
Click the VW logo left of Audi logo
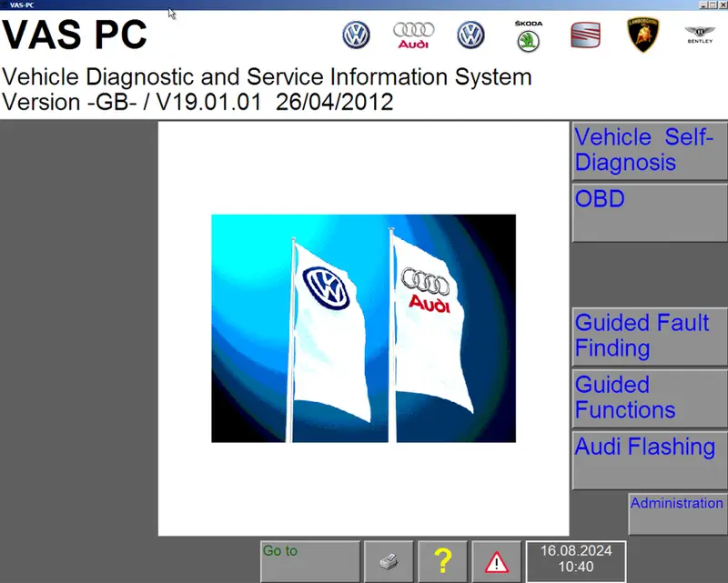(x=356, y=35)
